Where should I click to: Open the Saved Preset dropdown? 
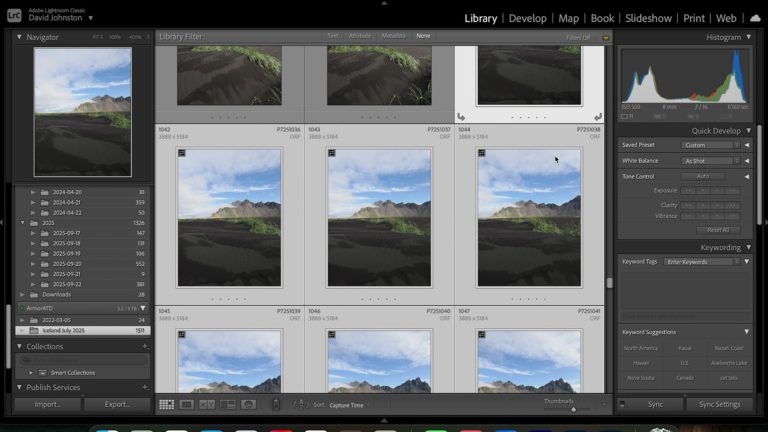(x=709, y=145)
